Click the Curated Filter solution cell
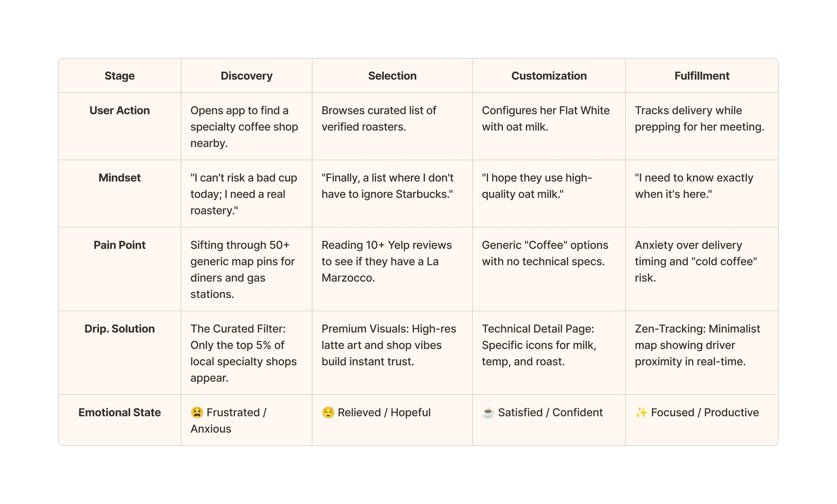Screen dimensions: 837x504 click(x=243, y=353)
